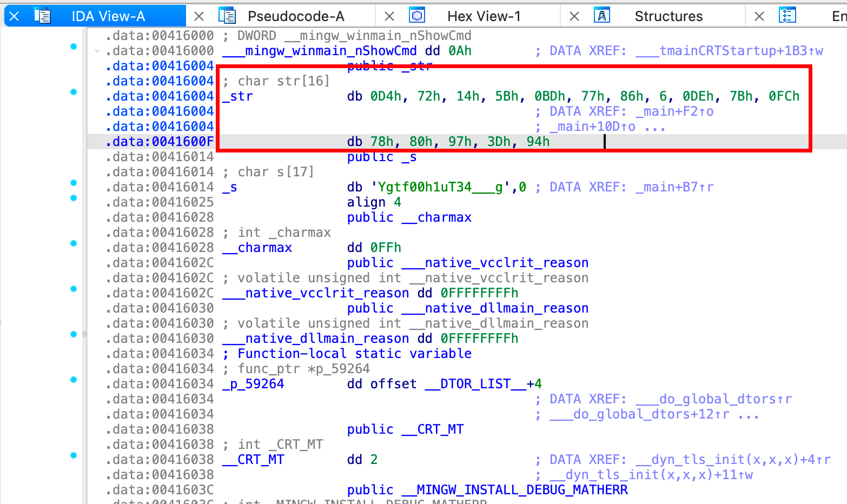Select the __CRT_MT dd label
The width and height of the screenshot is (847, 504).
(253, 460)
